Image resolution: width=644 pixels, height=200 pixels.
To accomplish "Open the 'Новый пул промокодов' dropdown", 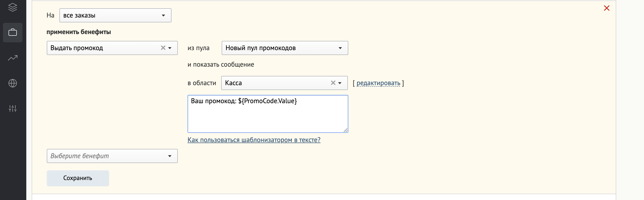I will point(285,48).
